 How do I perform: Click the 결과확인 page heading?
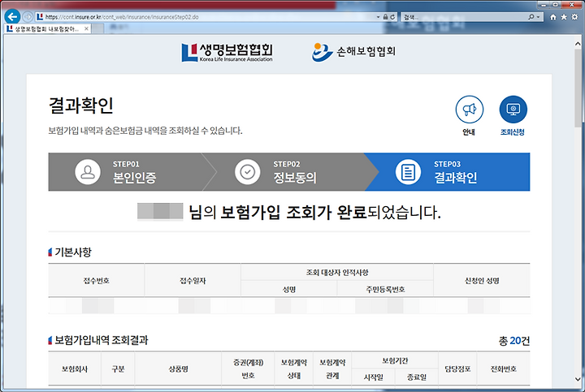pos(81,106)
